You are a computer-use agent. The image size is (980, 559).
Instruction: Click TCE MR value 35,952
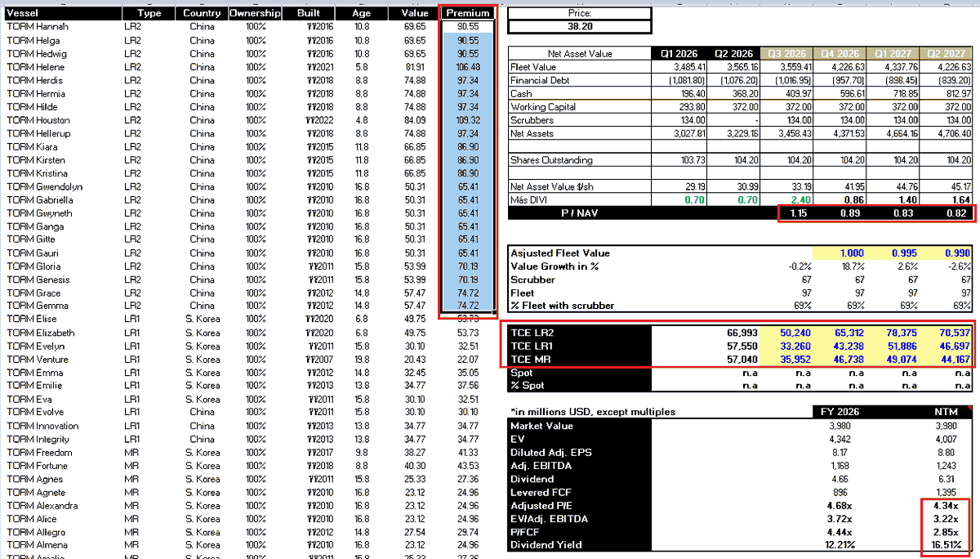click(x=795, y=359)
